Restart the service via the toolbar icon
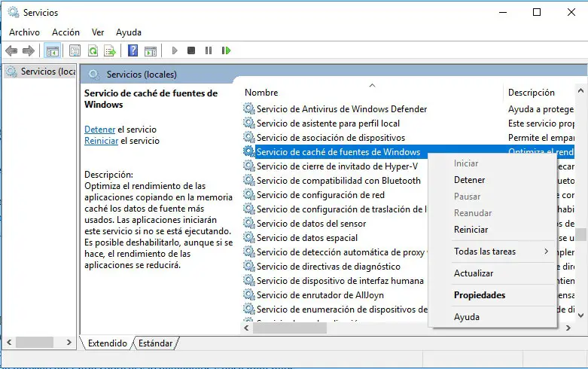Viewport: 588px width, 369px height. pyautogui.click(x=226, y=51)
